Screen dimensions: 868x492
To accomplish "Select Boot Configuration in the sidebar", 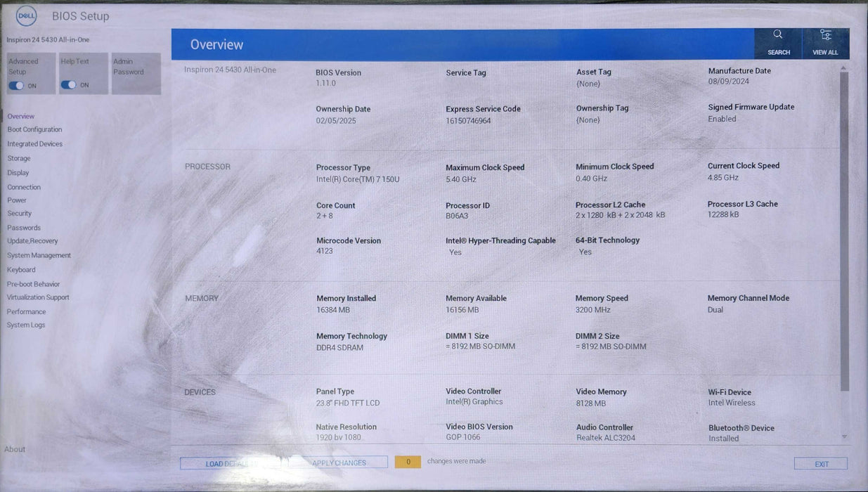I will pos(34,129).
